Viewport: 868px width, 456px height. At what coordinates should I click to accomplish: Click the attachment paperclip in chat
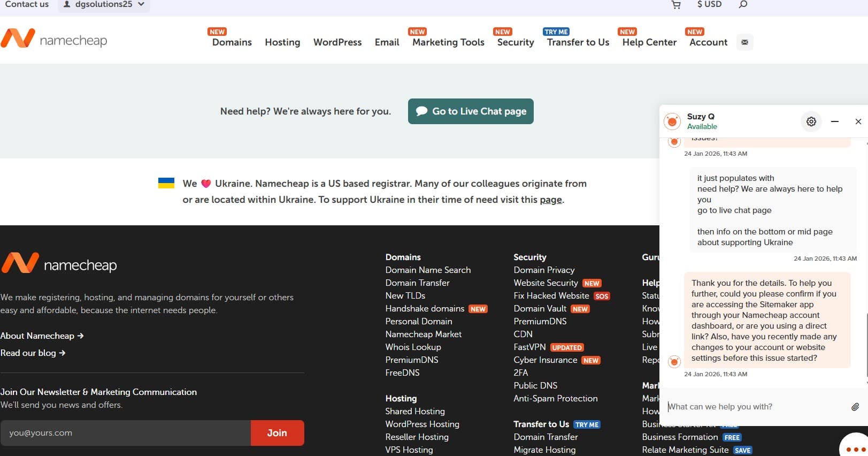tap(855, 407)
